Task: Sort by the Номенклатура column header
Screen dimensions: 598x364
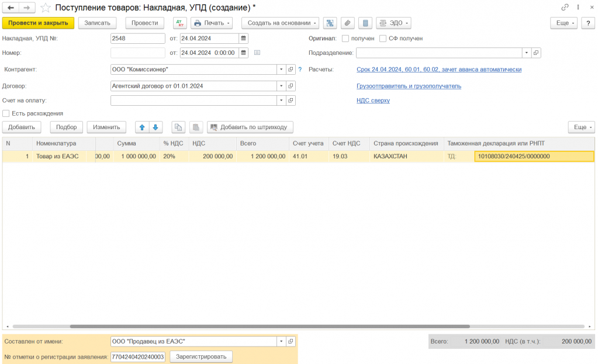Action: click(x=64, y=143)
